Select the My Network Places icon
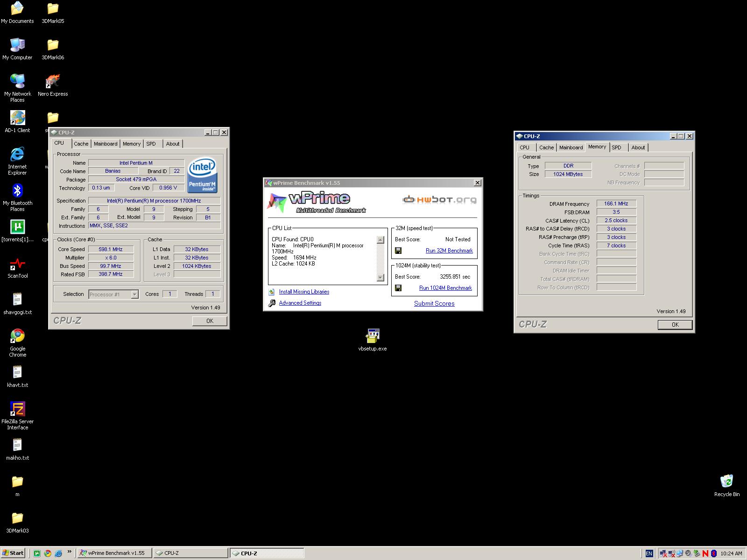The image size is (747, 560). coord(17,89)
